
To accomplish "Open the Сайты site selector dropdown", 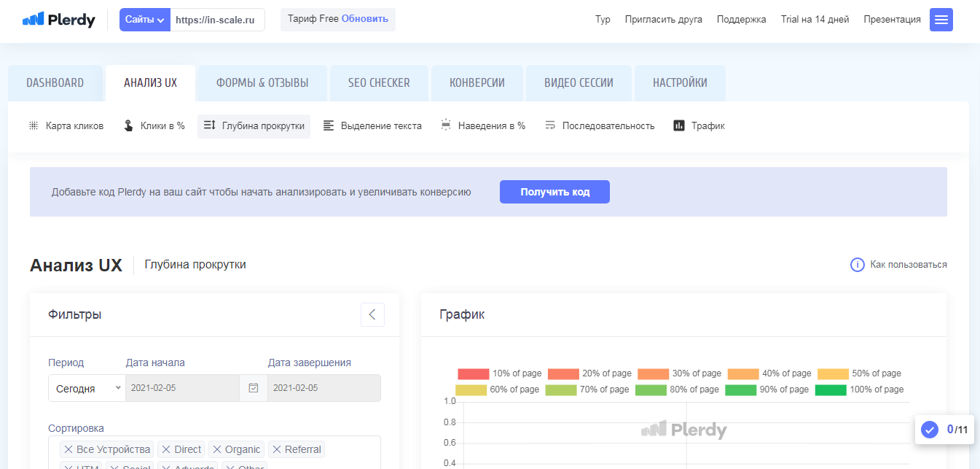I will [144, 20].
